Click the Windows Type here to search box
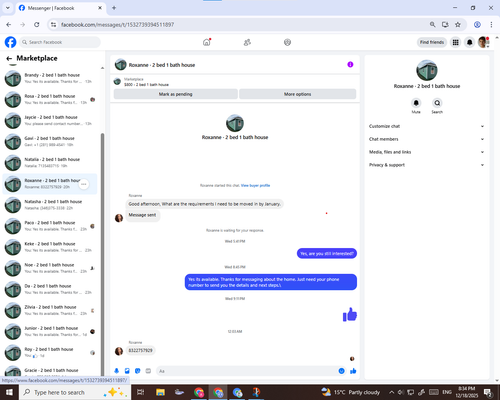Screen dimensions: 500x400 coord(75,392)
